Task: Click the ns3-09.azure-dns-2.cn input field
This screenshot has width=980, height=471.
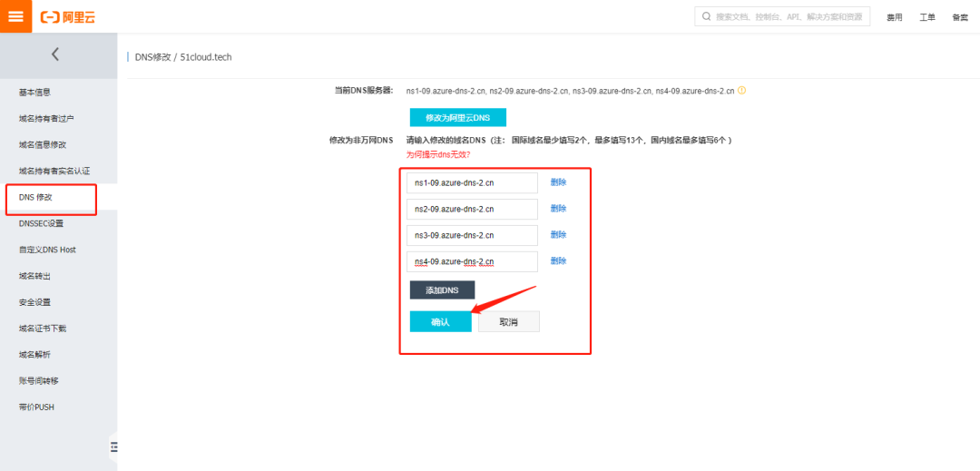Action: (472, 236)
